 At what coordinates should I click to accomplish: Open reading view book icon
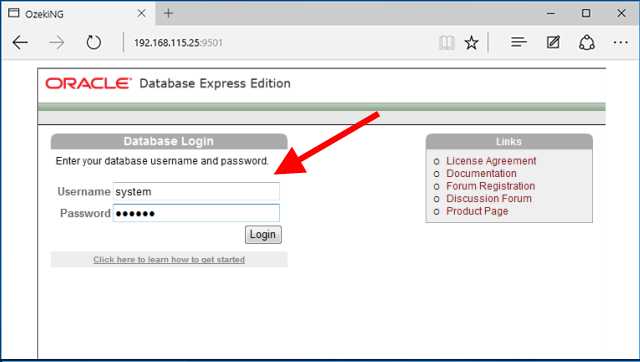point(447,42)
